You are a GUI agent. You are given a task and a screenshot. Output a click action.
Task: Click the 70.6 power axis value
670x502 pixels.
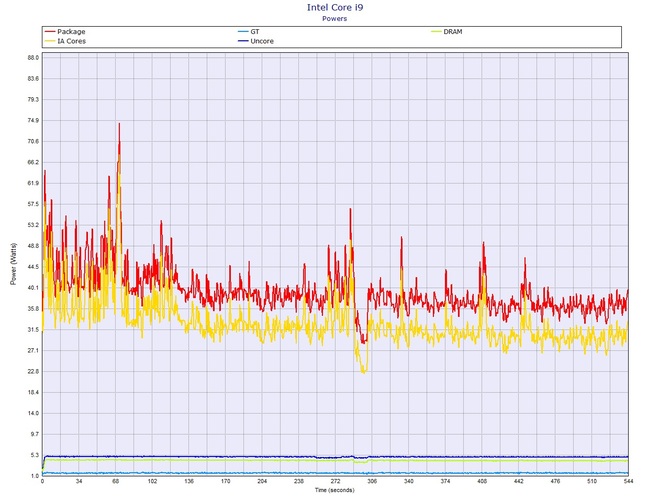point(34,141)
